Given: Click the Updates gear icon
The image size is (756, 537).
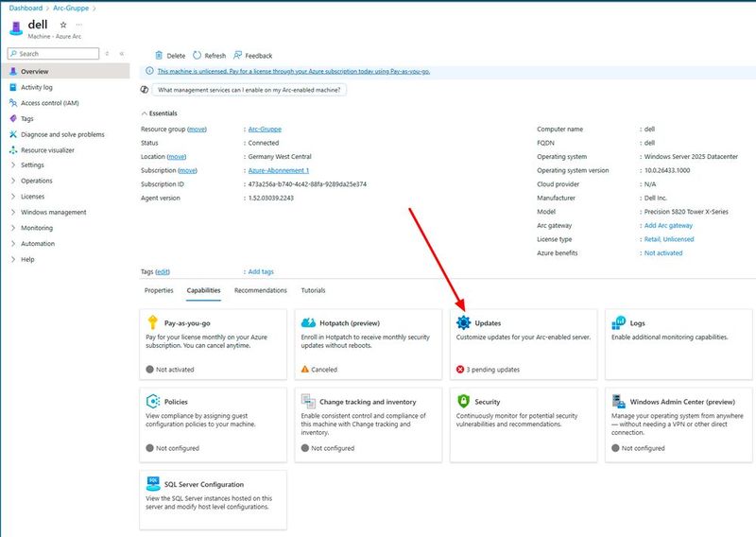Looking at the screenshot, I should [463, 322].
